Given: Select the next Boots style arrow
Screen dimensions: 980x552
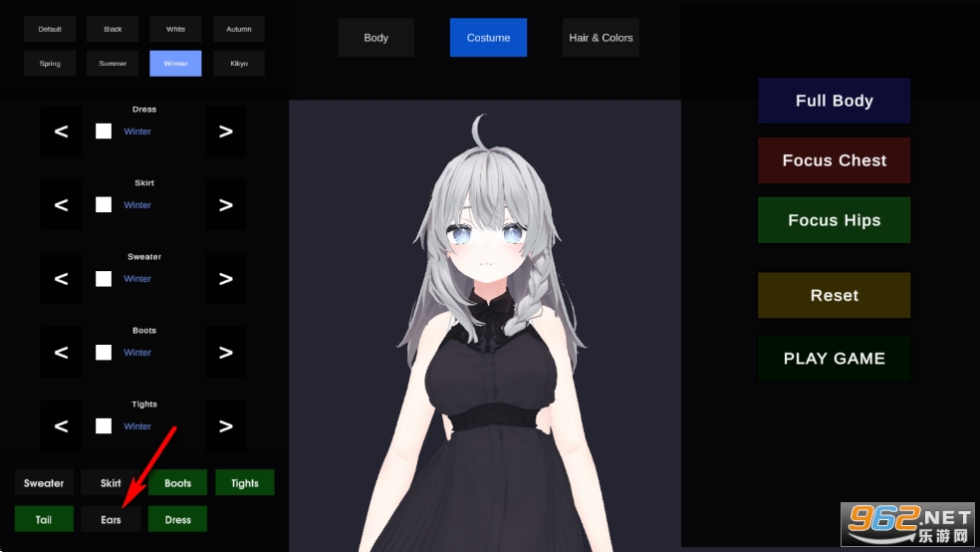Looking at the screenshot, I should click(225, 353).
